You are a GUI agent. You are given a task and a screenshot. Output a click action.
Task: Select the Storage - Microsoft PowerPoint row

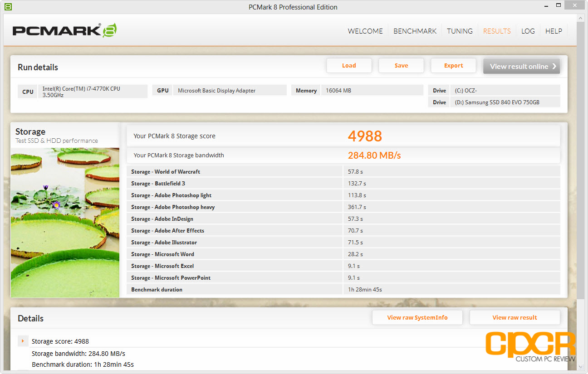pos(343,277)
